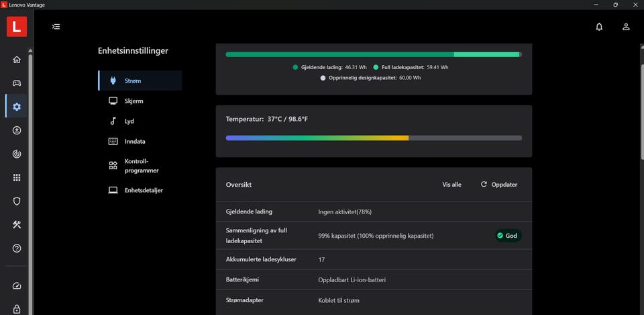
Task: Click the music note icon beside Lyd
Action: point(113,121)
